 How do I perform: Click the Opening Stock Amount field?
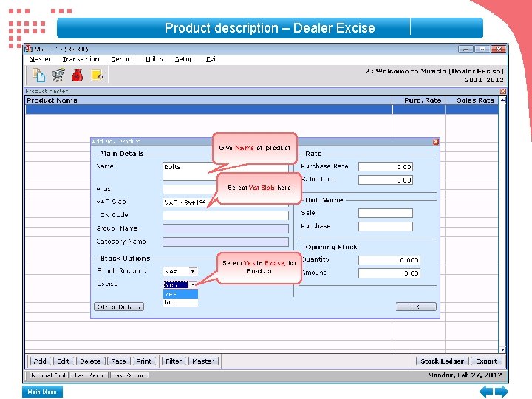(x=389, y=273)
